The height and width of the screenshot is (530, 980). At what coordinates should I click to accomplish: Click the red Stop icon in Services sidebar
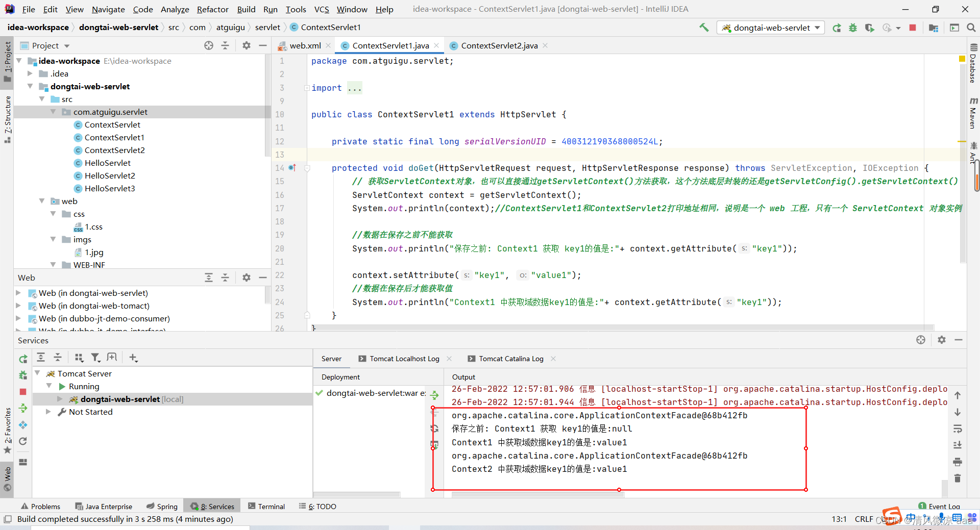click(x=23, y=392)
